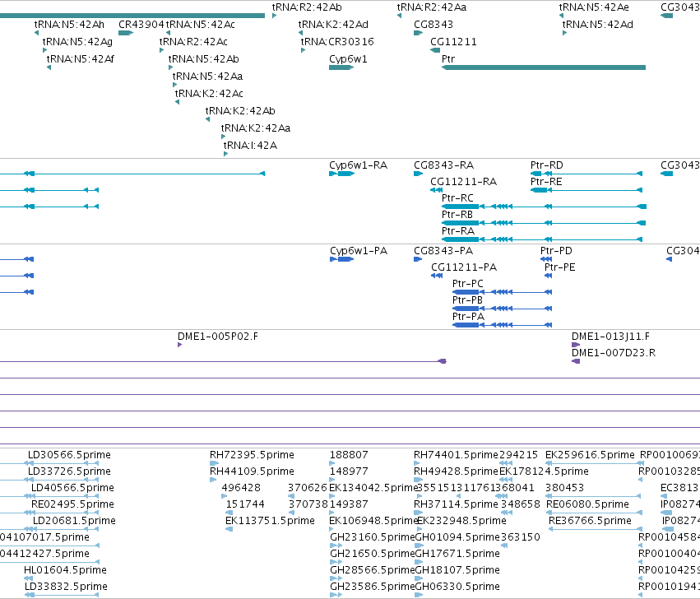Click the RH74401.5prime EST label

pyautogui.click(x=456, y=455)
